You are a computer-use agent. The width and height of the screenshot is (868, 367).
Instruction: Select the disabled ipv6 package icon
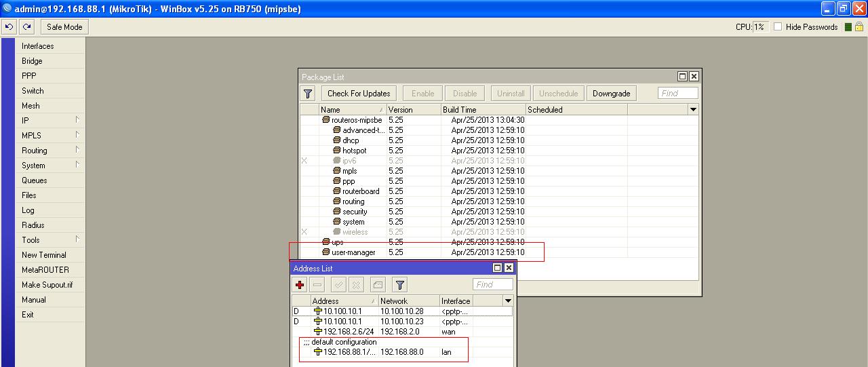(337, 161)
